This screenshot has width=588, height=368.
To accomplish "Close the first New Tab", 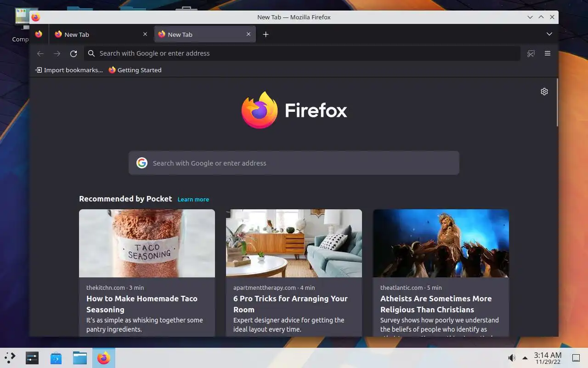I will pos(145,34).
